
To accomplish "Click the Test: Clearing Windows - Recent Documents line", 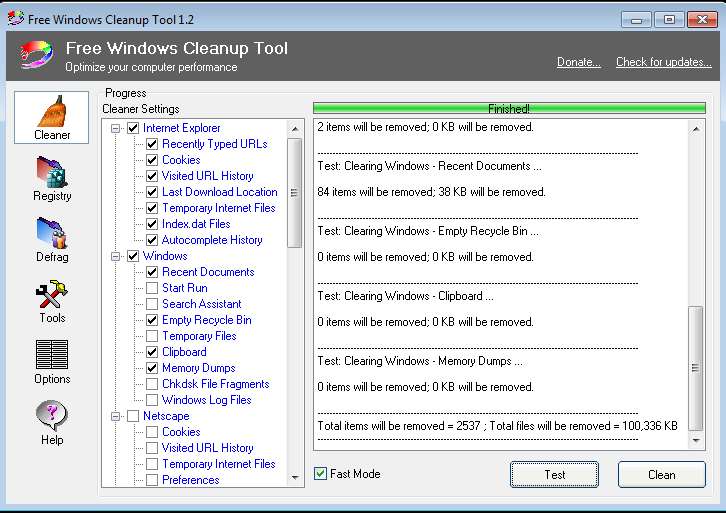I will click(x=429, y=166).
